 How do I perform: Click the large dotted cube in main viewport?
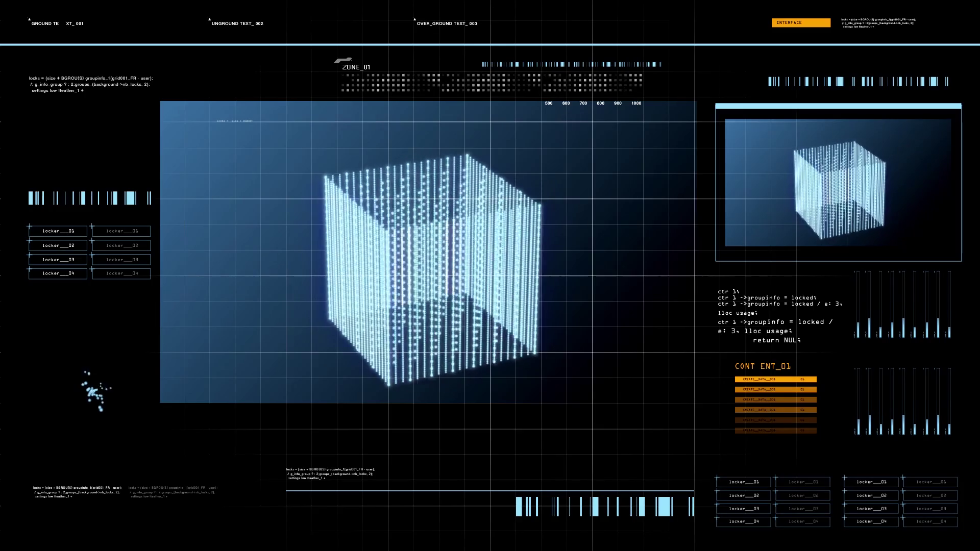coord(433,269)
